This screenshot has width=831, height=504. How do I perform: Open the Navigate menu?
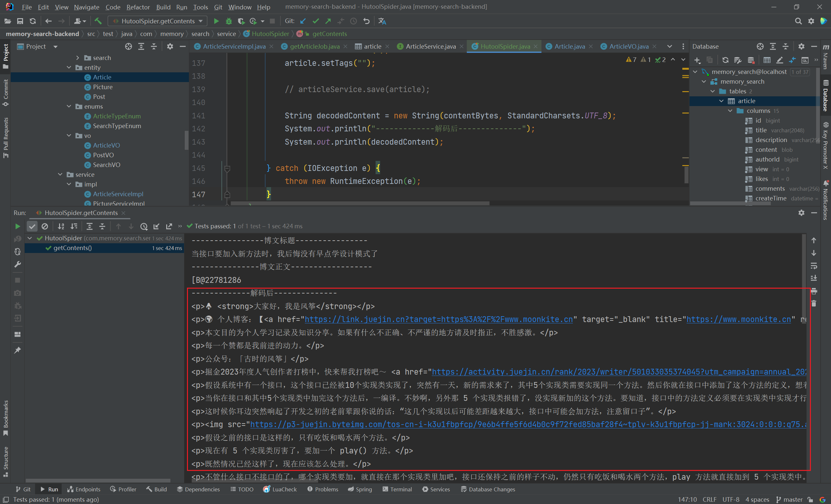tap(87, 7)
